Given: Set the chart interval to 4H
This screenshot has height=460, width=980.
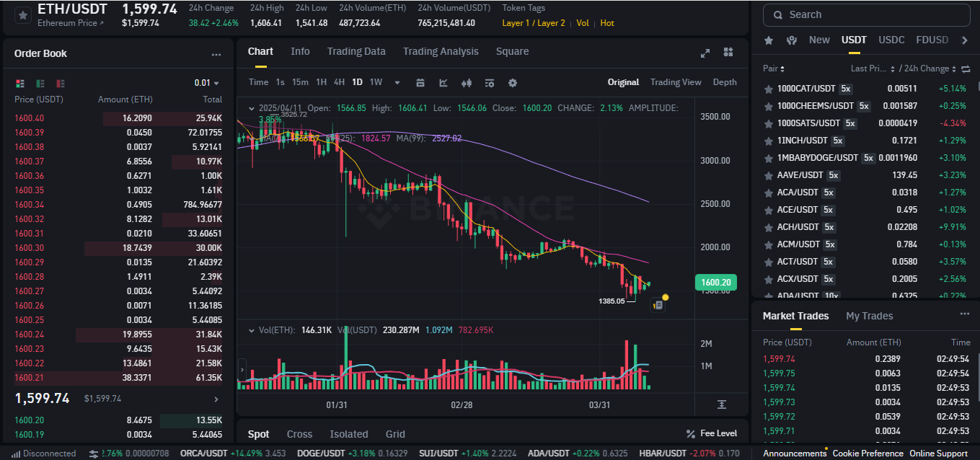Looking at the screenshot, I should [x=339, y=82].
